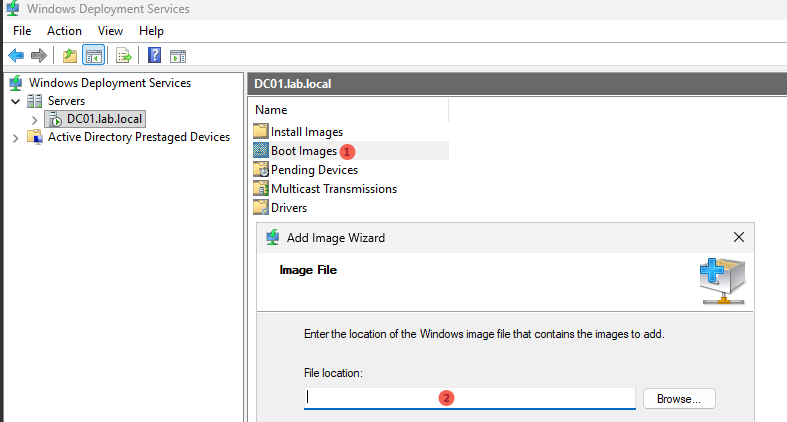Open Help via the question mark icon
Viewport: 787px width, 422px height.
click(155, 55)
